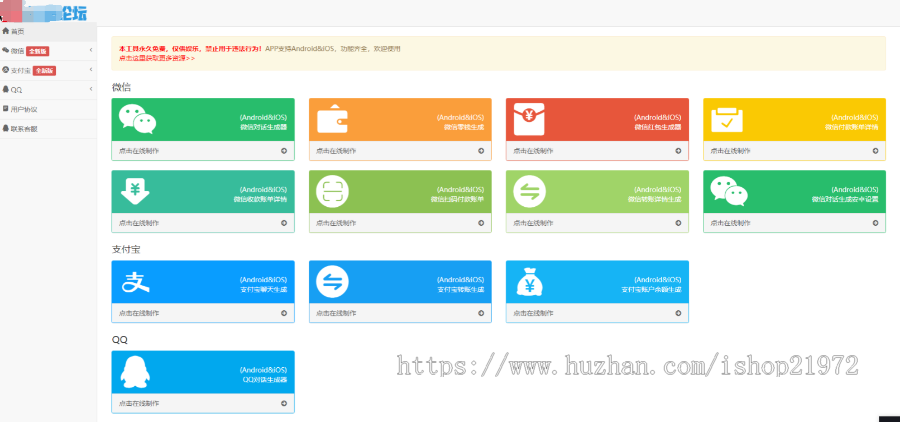Click the red envelope icon on 微信红包生成器 card
900x422 pixels.
pyautogui.click(x=529, y=119)
